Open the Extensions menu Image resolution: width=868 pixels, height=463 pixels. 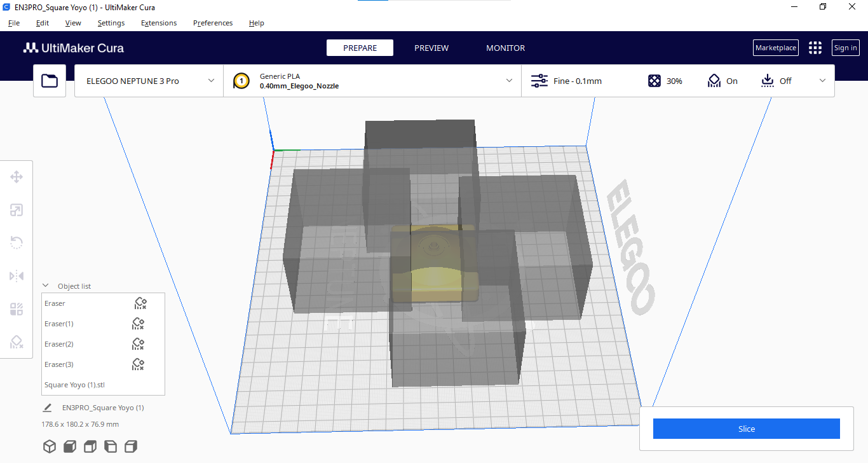click(x=159, y=23)
